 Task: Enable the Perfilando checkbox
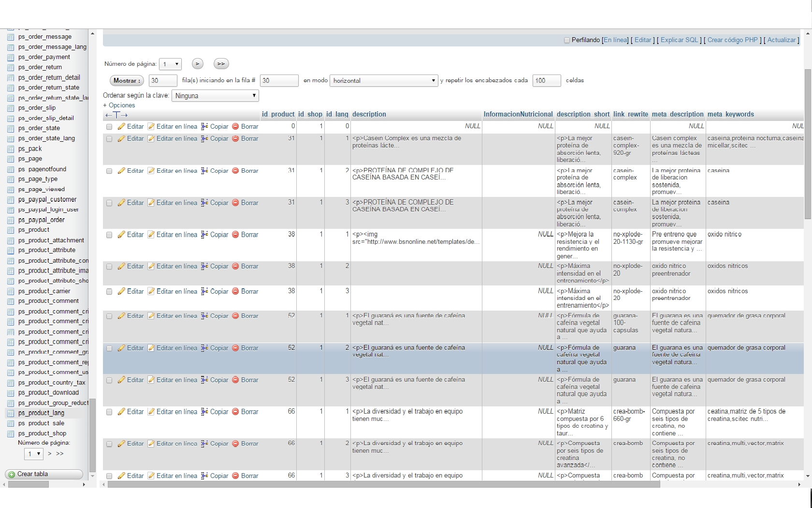(x=567, y=41)
